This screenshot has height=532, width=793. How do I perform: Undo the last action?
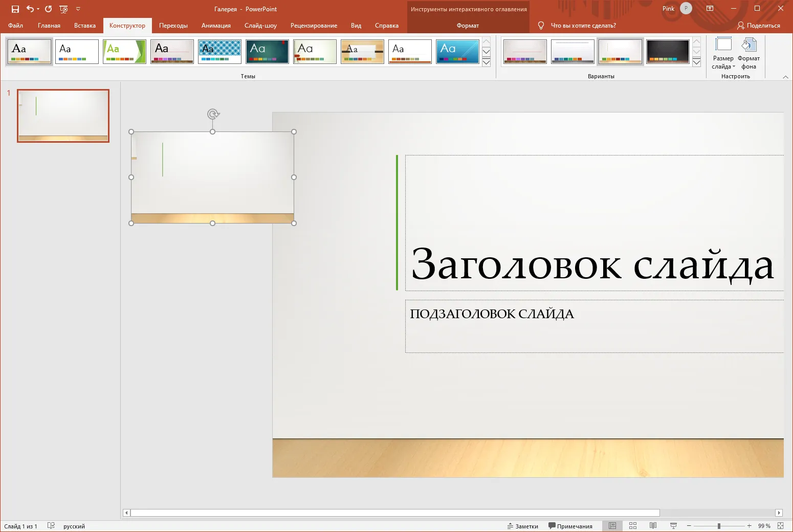(x=30, y=9)
